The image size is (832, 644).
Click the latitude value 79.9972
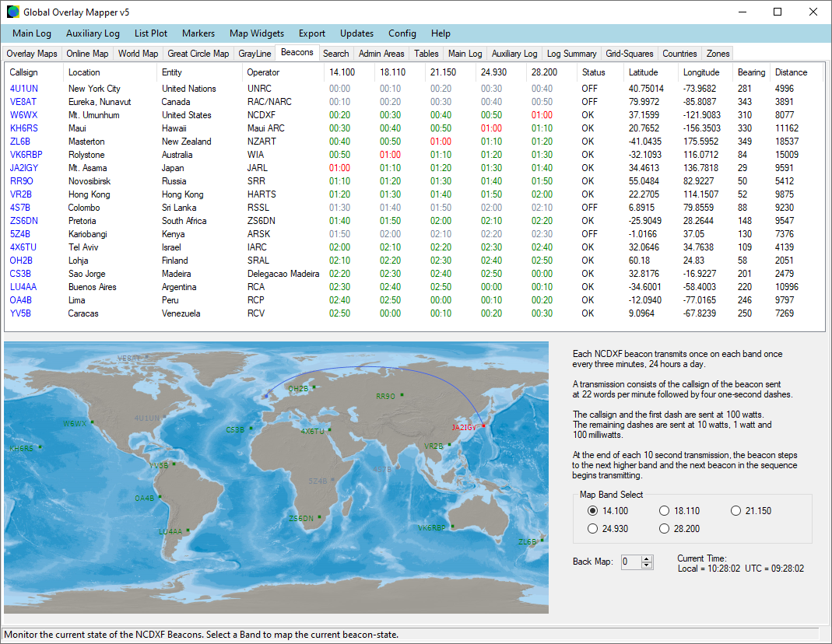point(644,102)
